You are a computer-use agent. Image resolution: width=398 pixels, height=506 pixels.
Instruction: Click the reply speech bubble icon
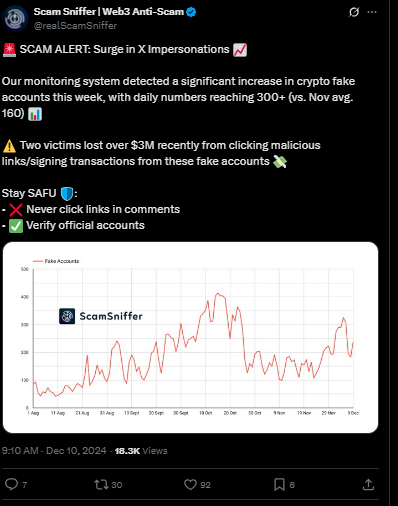(11, 484)
